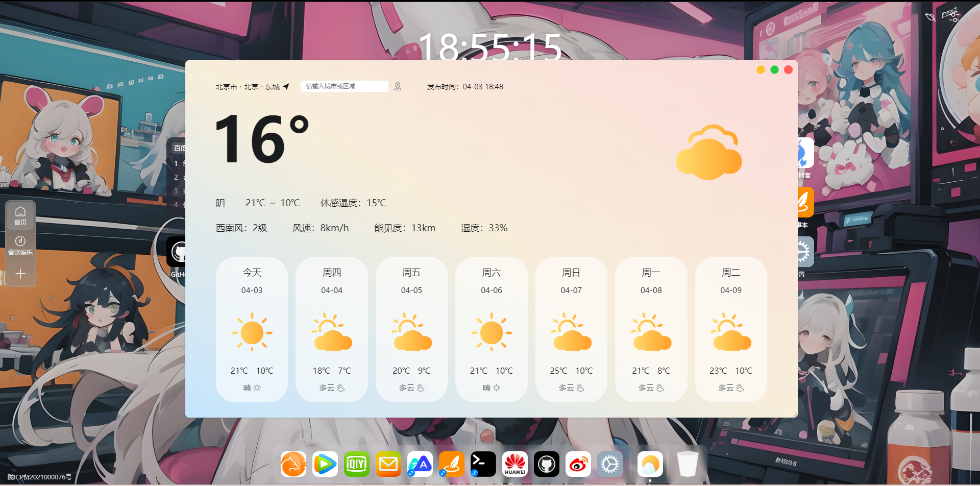Open the iQIYI app in dock
Viewport: 980px width, 486px height.
357,464
